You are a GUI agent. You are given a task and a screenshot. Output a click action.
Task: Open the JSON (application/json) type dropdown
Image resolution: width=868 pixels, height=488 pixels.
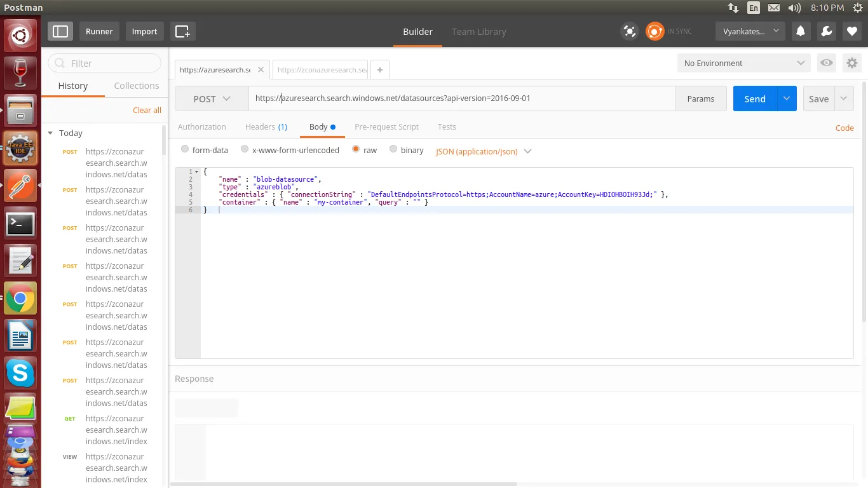[484, 151]
